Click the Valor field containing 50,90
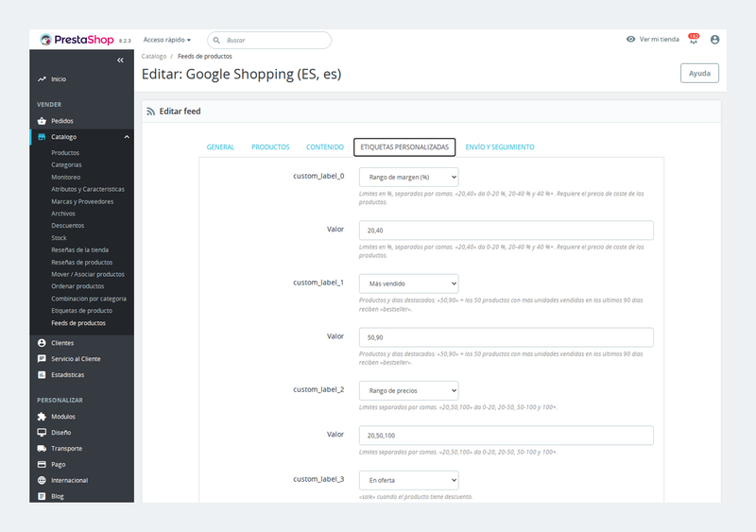Image resolution: width=756 pixels, height=532 pixels. 507,337
